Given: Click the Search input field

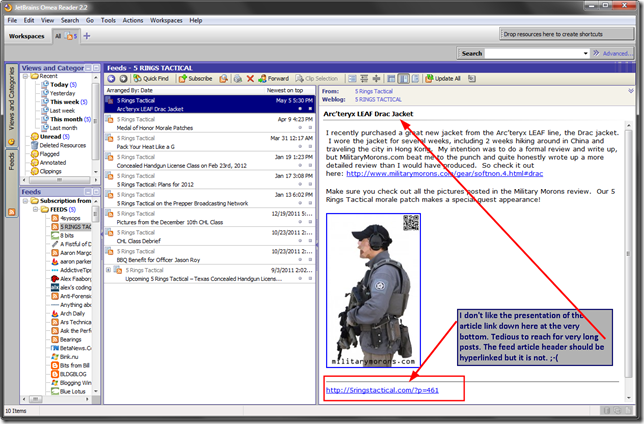Looking at the screenshot, I should 533,53.
